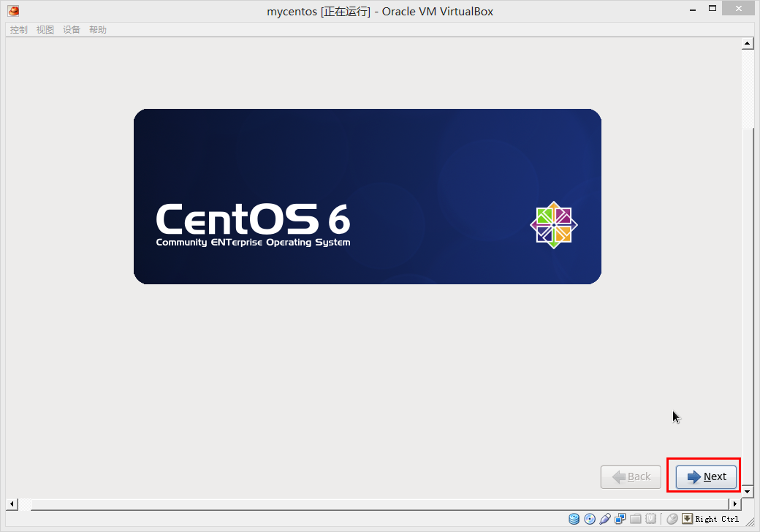Viewport: 760px width, 532px height.
Task: Click the VirtualBox icon in title bar
Action: (14, 11)
